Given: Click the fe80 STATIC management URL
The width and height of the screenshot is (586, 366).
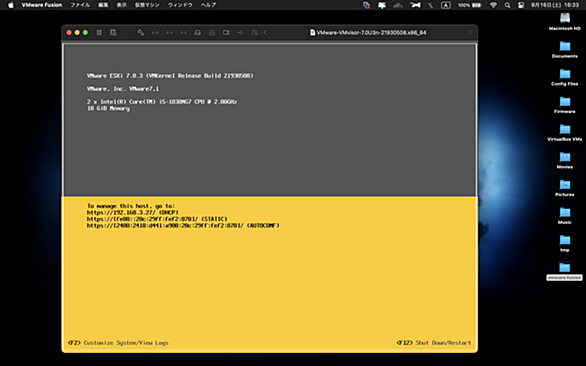Looking at the screenshot, I should [157, 219].
